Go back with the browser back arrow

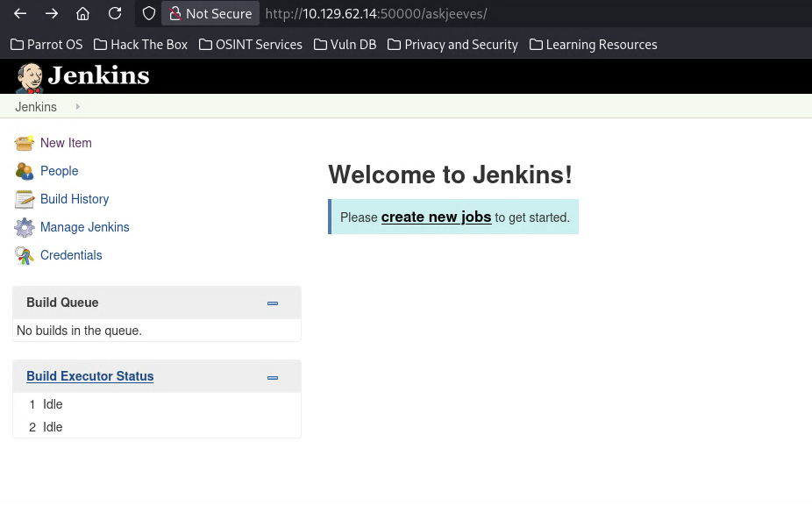tap(20, 13)
